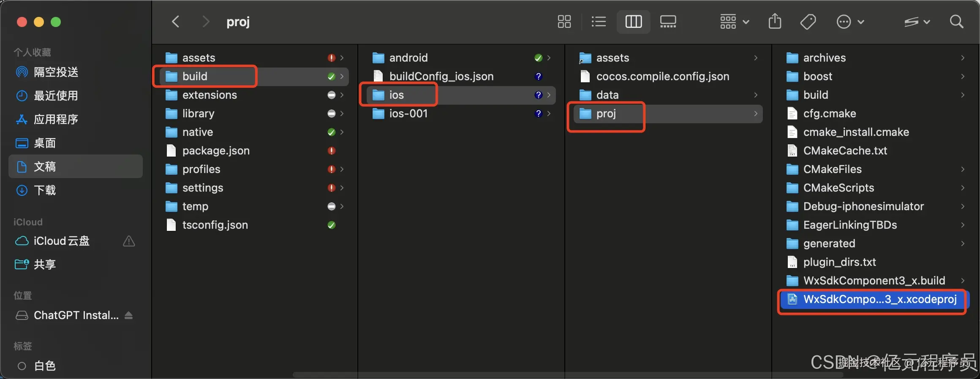Select the ios folder
The height and width of the screenshot is (379, 980).
pos(460,95)
